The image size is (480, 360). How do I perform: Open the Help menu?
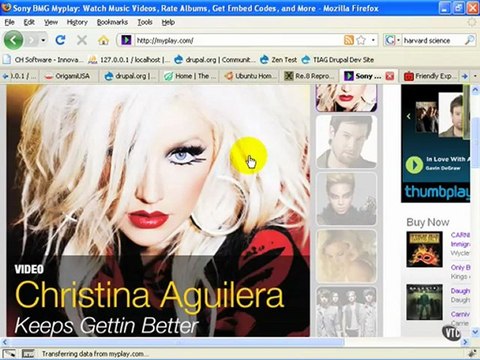(168, 22)
